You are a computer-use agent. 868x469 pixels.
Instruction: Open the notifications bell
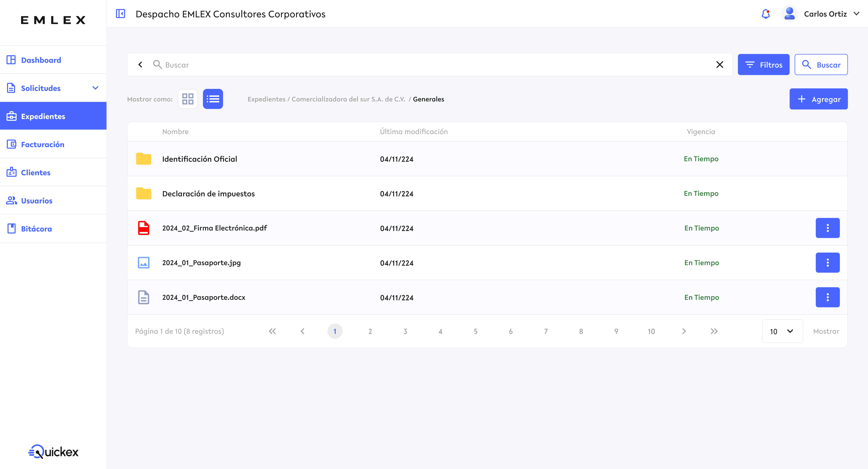766,14
